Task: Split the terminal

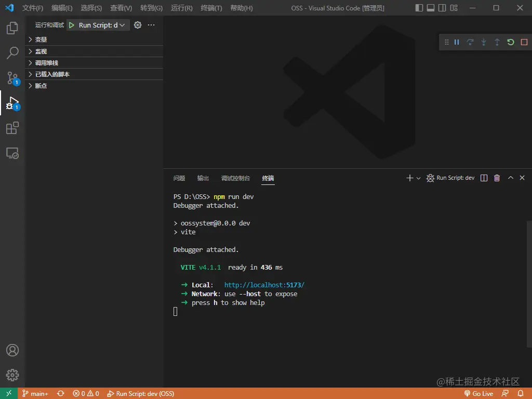Action: [484, 178]
